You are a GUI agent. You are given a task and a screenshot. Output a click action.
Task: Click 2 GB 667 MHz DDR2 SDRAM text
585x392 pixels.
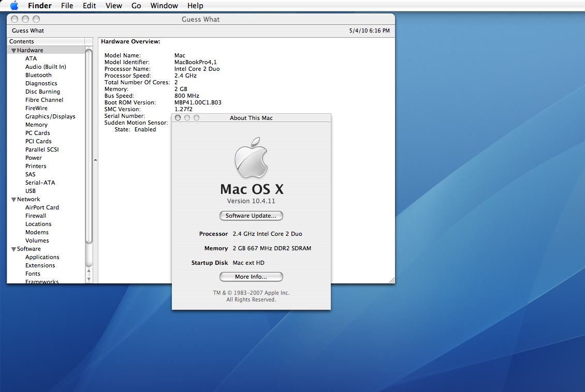(x=272, y=248)
